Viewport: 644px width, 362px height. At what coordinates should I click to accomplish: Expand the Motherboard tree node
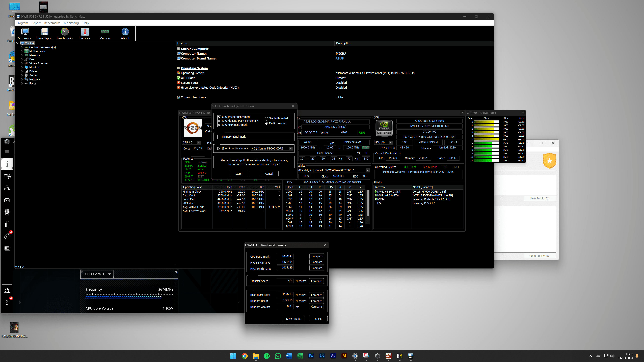tap(22, 51)
